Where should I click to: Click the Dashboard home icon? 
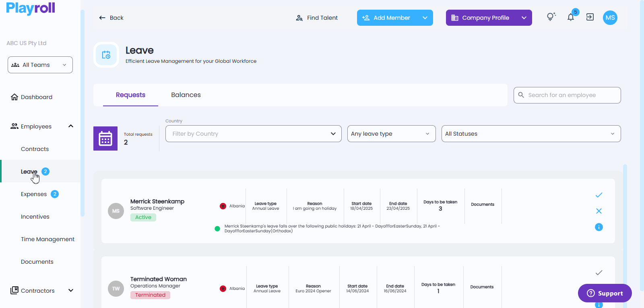14,97
